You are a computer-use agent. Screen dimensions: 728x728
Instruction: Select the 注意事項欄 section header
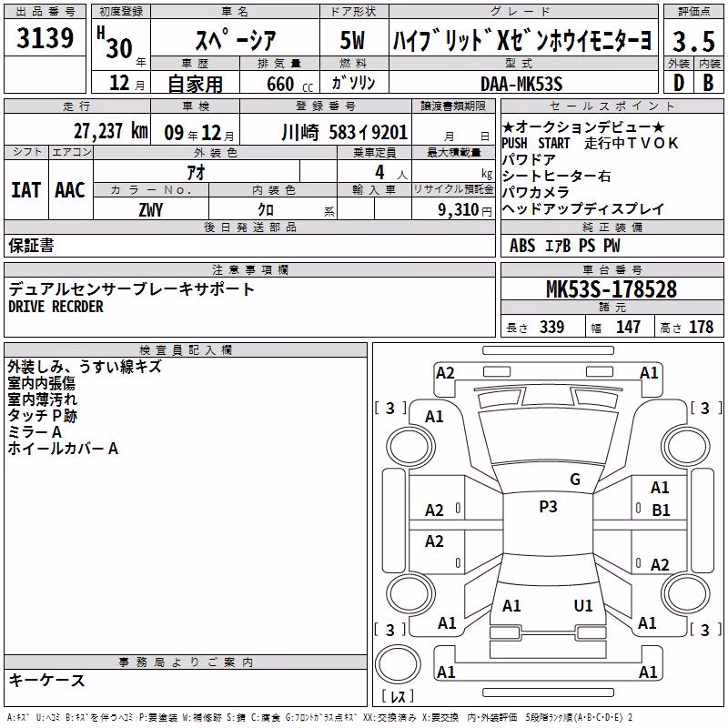coord(249,269)
